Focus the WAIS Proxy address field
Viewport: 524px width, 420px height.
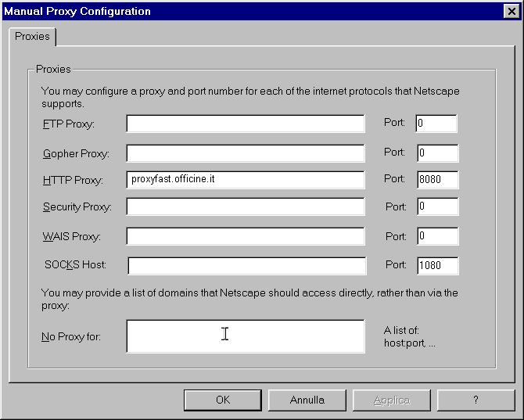coord(245,236)
